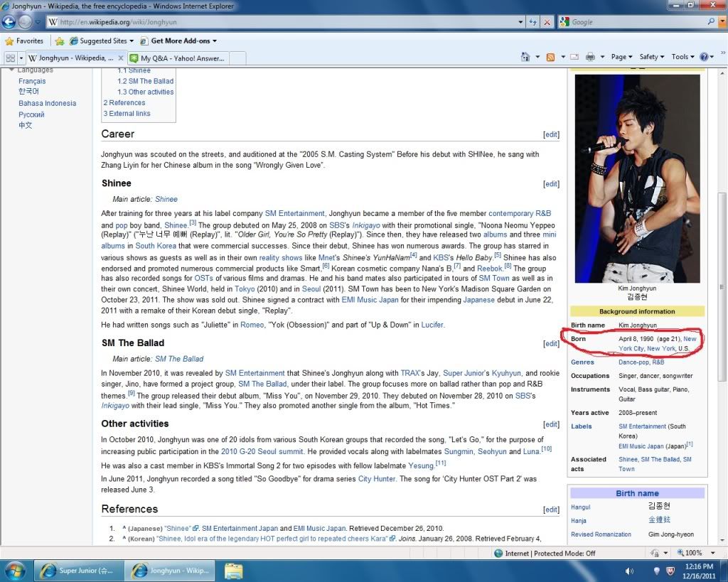Click the Add to Favorites bar icon
Viewport: 728px width, 582px height.
60,41
